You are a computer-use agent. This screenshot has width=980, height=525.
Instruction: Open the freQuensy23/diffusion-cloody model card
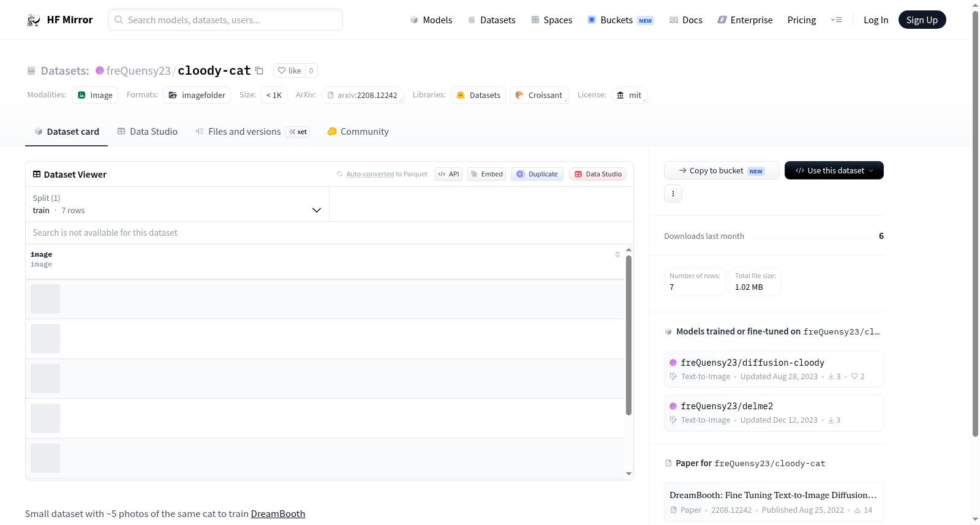click(774, 369)
